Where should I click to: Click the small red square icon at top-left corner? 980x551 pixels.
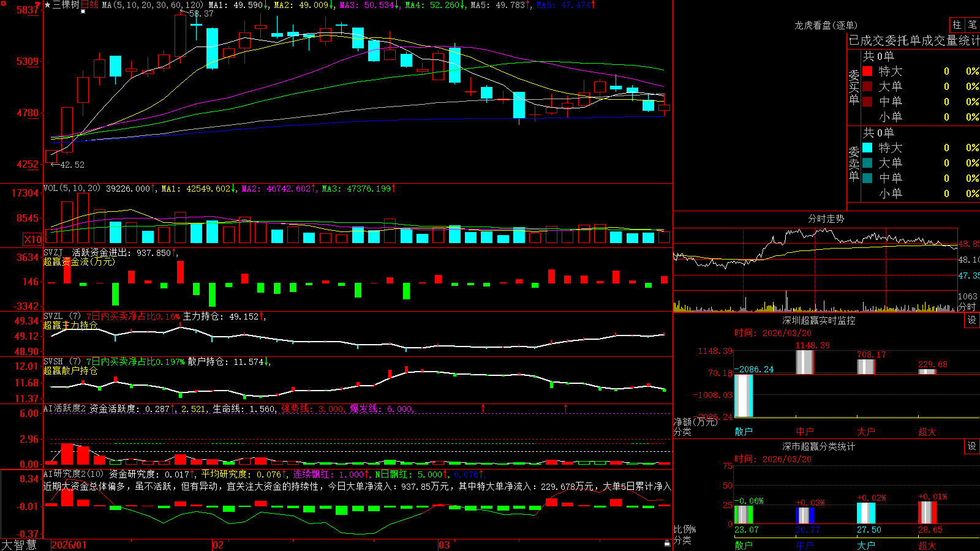3,4
